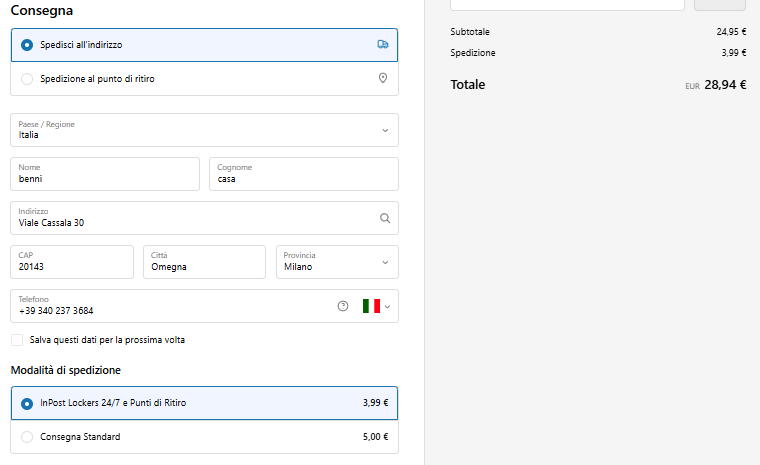Click the Città field showing Omegna
This screenshot has height=465, width=760.
(x=205, y=262)
